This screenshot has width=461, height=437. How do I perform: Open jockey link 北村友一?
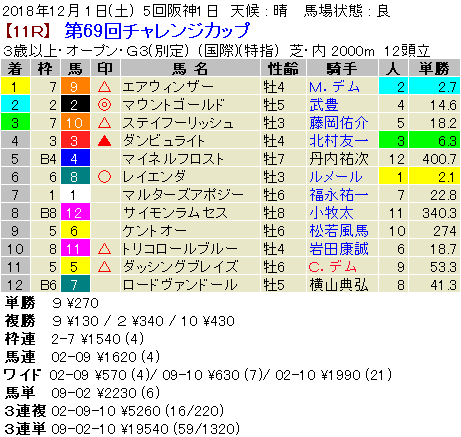339,141
